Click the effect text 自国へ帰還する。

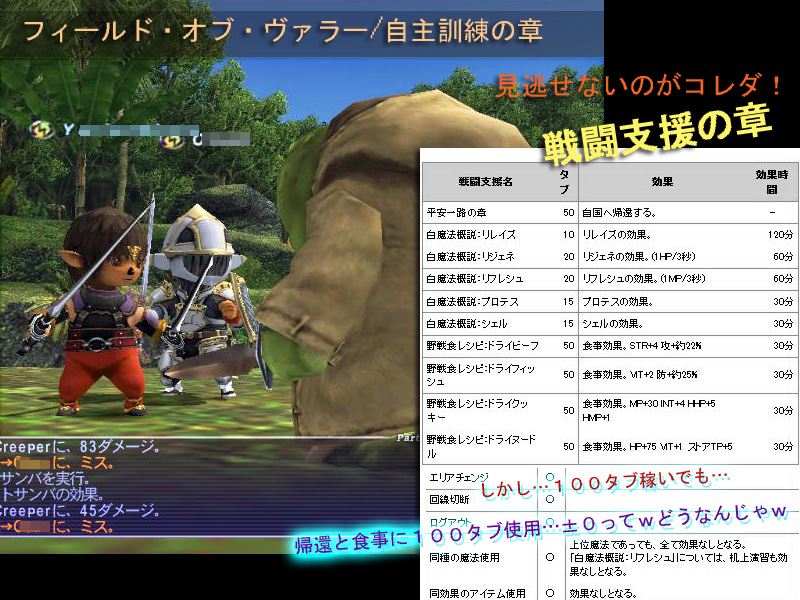point(619,213)
